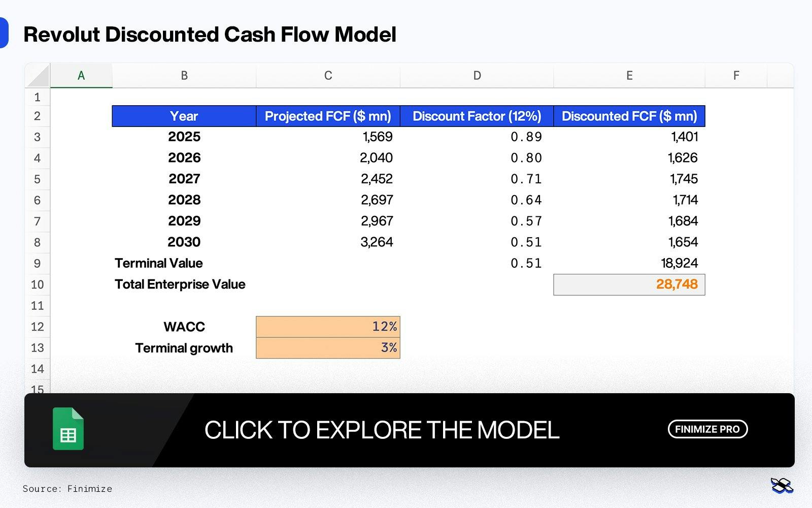Select discounted FCF value 1,745
Image resolution: width=812 pixels, height=508 pixels.
tap(629, 179)
